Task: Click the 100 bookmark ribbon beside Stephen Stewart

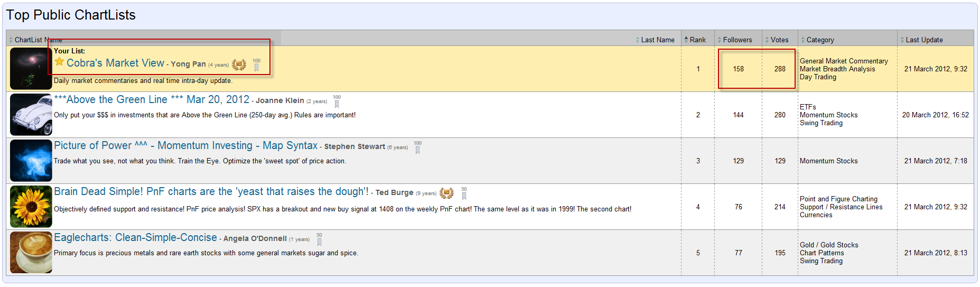Action: tap(417, 147)
